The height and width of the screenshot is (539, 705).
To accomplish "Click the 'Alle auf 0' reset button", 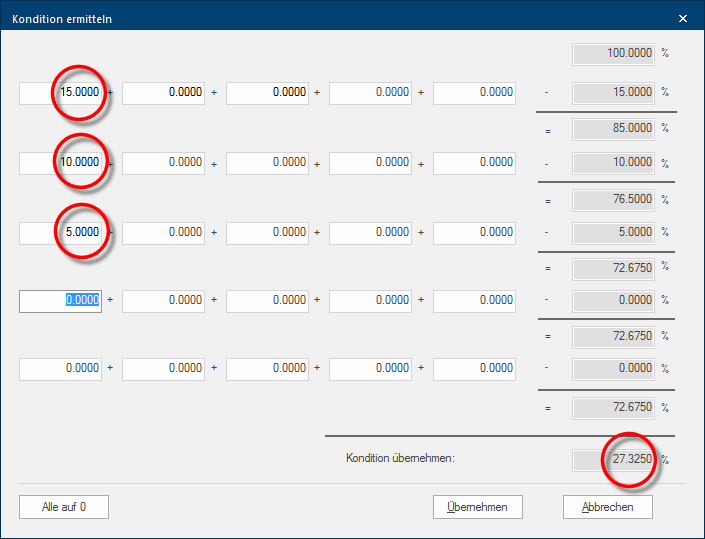I will (64, 507).
